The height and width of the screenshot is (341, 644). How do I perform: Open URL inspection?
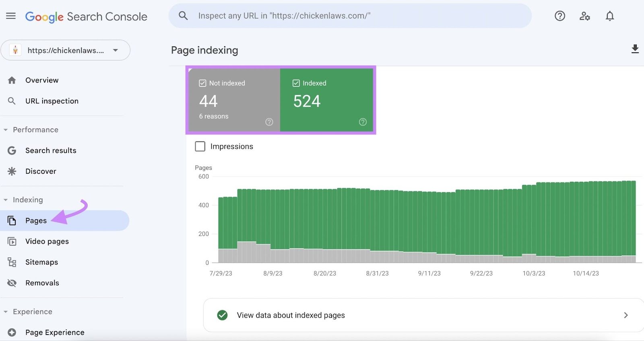(x=52, y=101)
